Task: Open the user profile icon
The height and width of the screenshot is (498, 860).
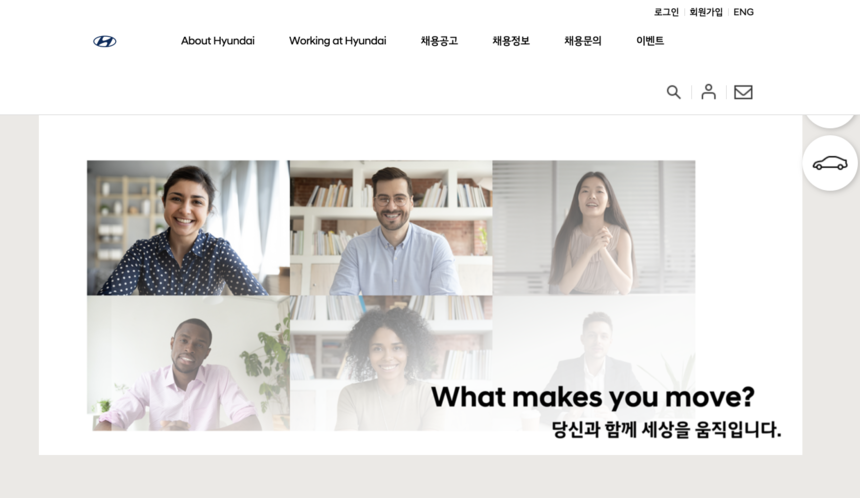Action: point(709,92)
